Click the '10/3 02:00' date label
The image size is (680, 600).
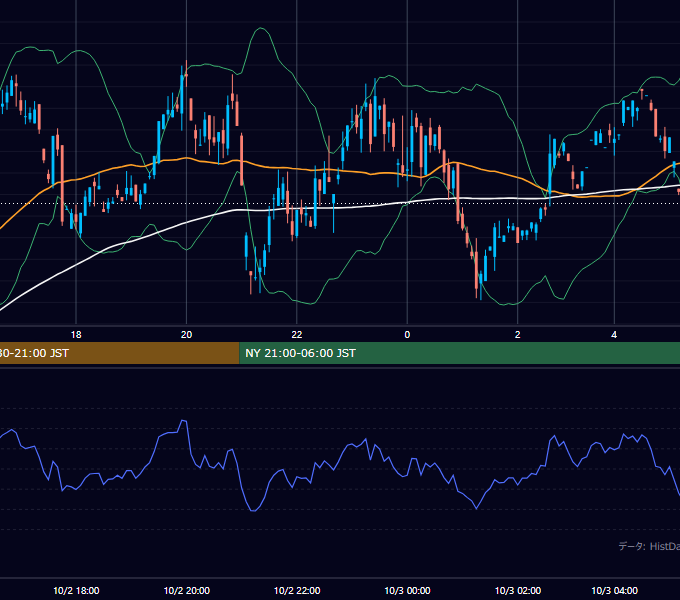(x=518, y=590)
